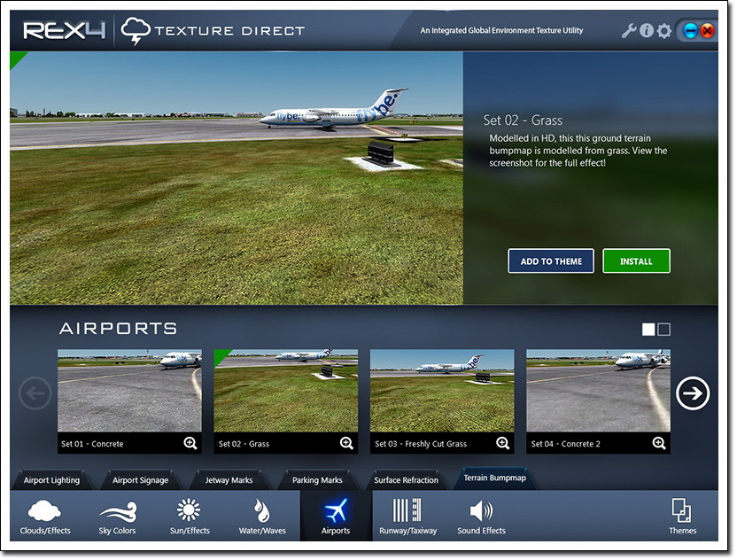Click the Texture Direct cloud logo
The image size is (737, 560).
136,31
